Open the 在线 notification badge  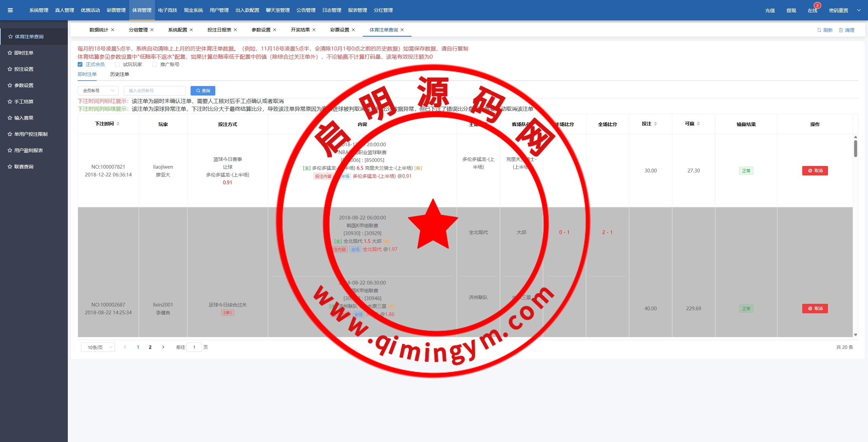(x=817, y=6)
